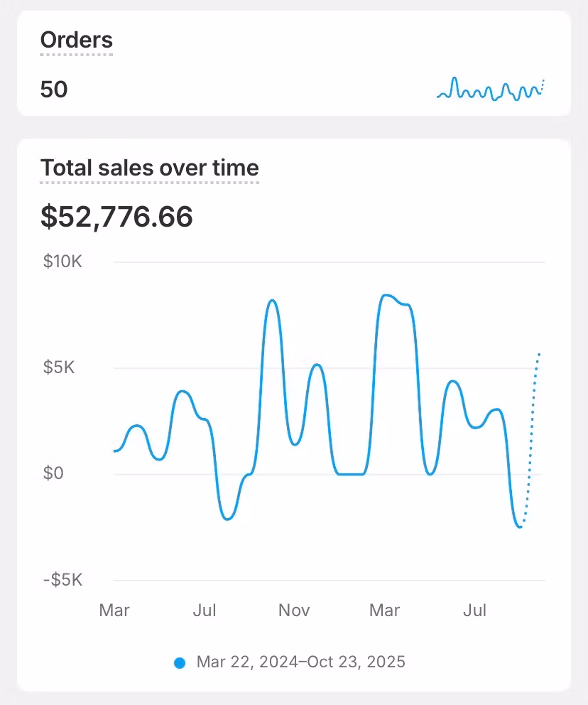Click the lowest dip where the solid line ends

(x=519, y=526)
